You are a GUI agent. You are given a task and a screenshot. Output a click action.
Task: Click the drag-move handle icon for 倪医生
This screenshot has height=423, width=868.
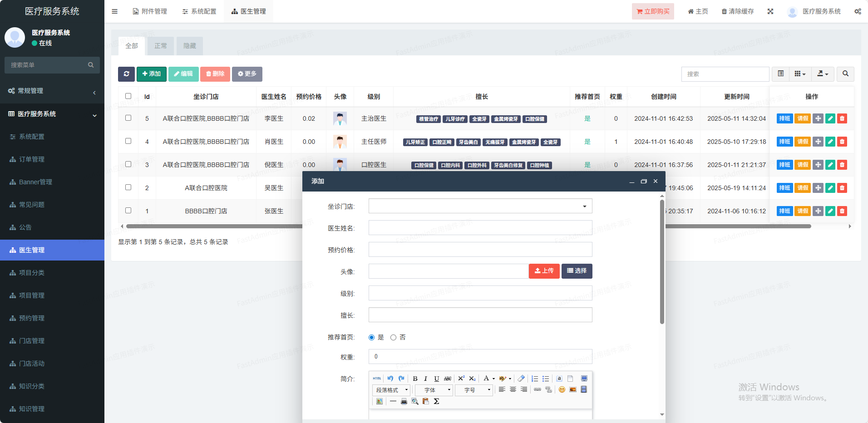point(818,165)
